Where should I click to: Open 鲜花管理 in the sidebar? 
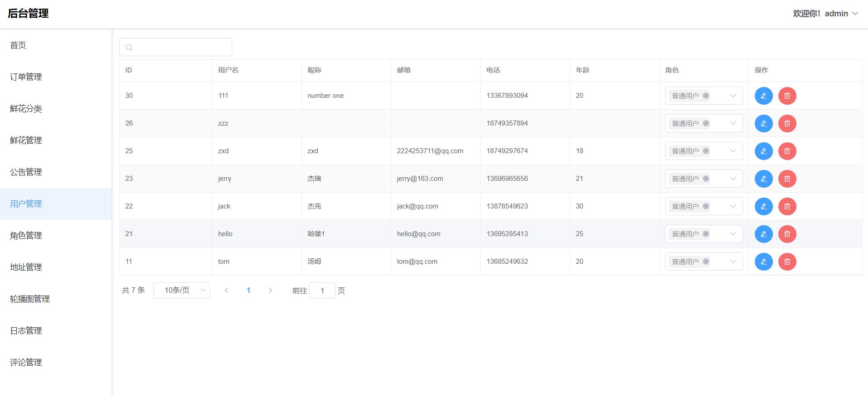(56, 140)
